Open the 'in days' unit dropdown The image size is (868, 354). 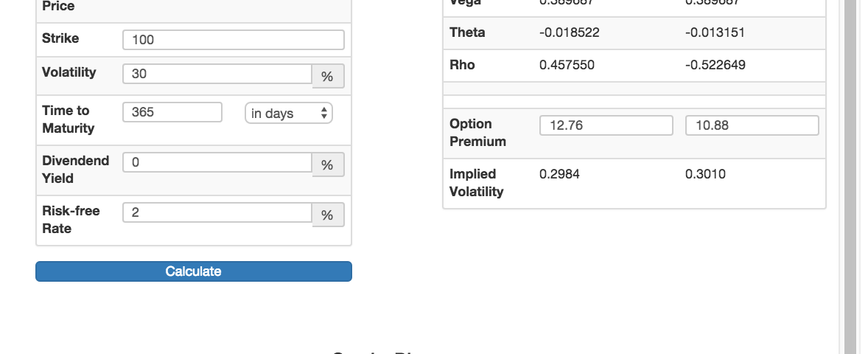pyautogui.click(x=289, y=114)
